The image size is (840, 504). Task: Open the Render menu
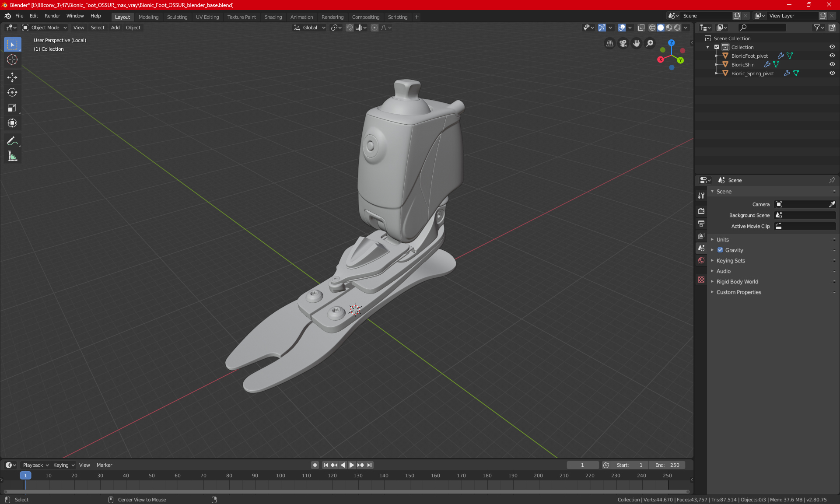pos(52,16)
